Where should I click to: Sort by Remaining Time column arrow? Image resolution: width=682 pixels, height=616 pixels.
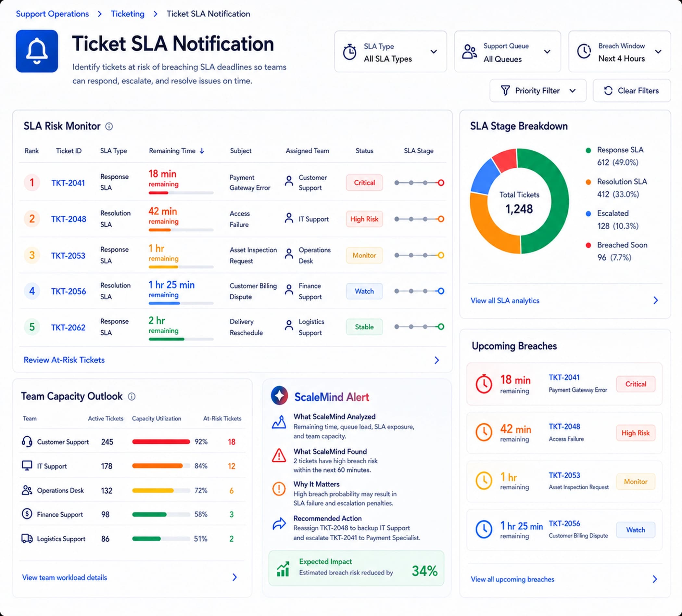[x=202, y=151]
